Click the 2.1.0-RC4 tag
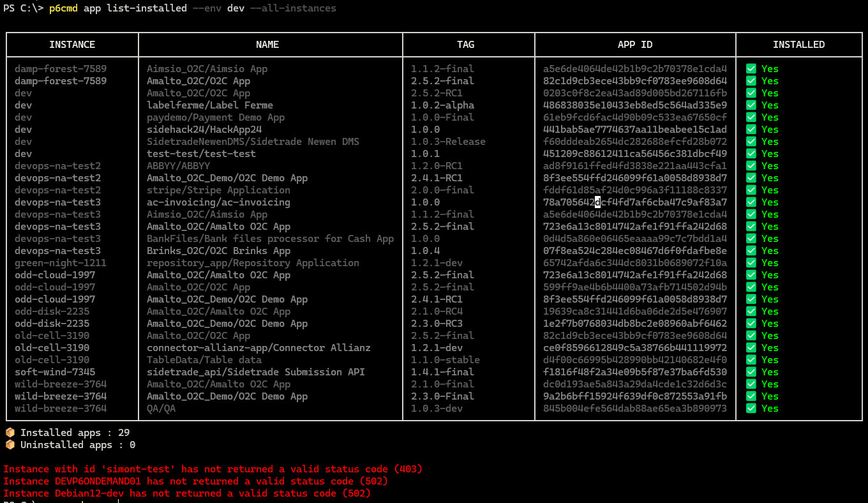 437,312
